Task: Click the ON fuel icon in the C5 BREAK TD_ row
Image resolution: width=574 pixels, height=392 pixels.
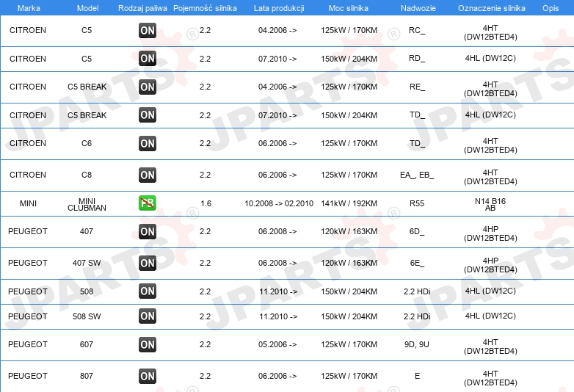Action: 148,115
